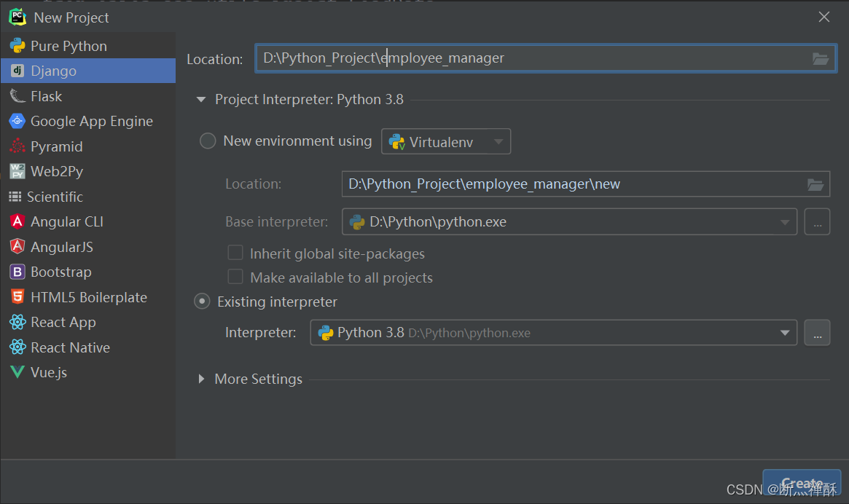Click the Create button
Screen dimensions: 849x504
coord(802,483)
